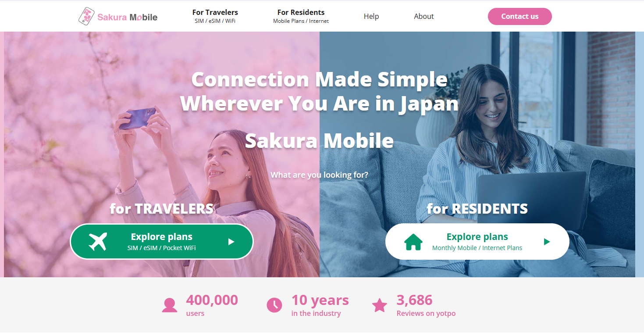
Task: Open the Help menu item
Action: click(371, 16)
